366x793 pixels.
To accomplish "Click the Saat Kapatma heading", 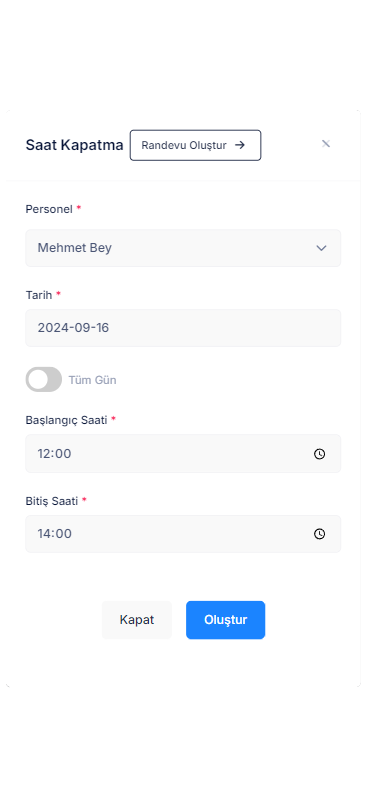I will [74, 145].
